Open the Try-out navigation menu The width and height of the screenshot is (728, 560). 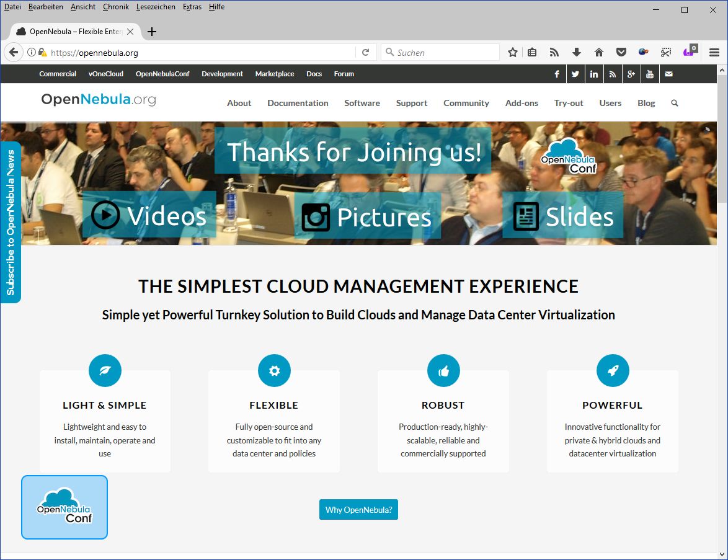[569, 103]
